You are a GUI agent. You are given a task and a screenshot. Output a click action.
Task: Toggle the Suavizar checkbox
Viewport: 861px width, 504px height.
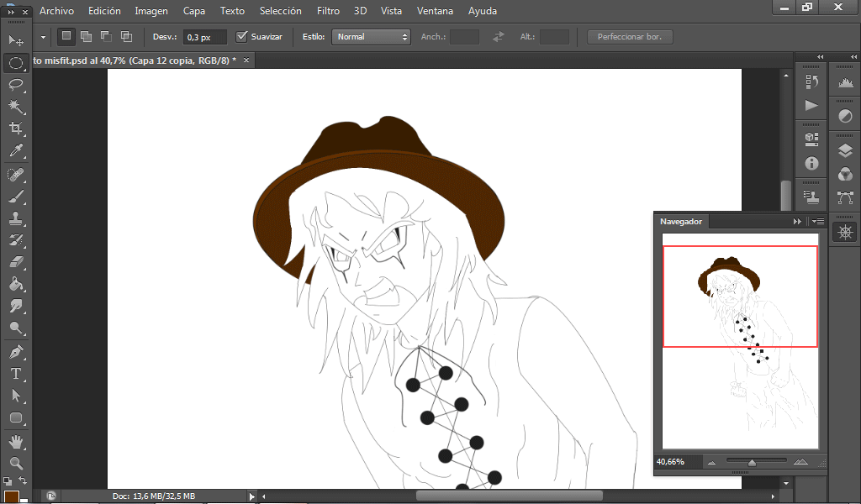(x=243, y=37)
